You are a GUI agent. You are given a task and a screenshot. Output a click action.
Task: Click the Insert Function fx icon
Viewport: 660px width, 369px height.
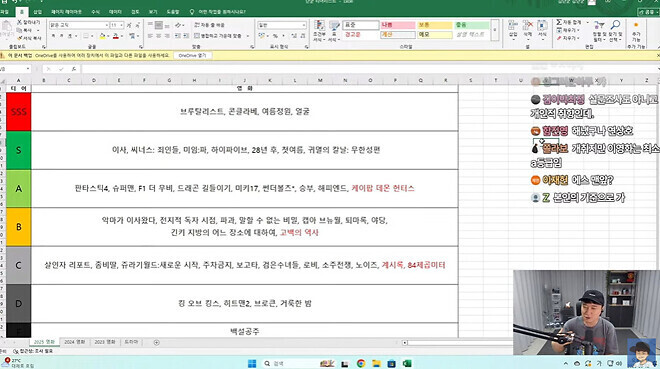(x=74, y=69)
